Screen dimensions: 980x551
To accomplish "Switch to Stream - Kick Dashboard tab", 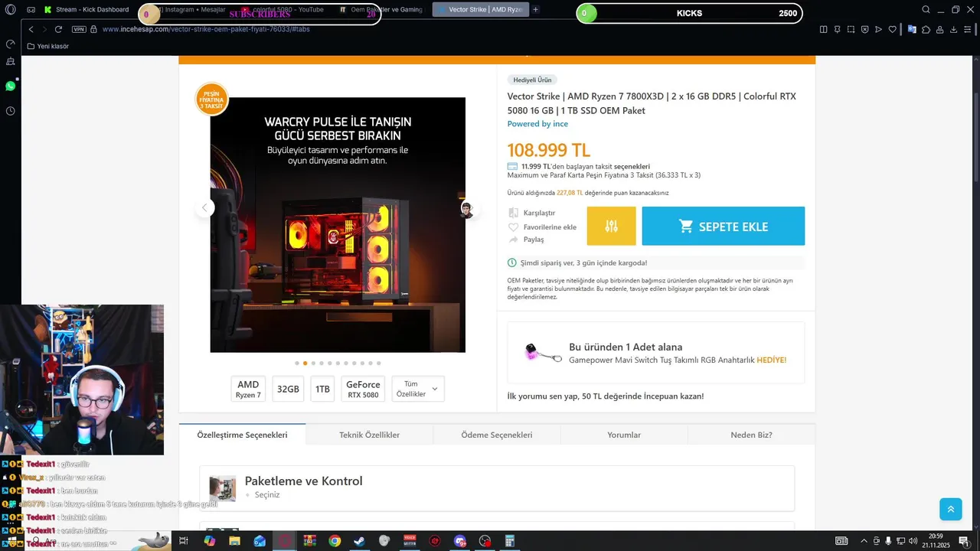I will click(x=87, y=10).
